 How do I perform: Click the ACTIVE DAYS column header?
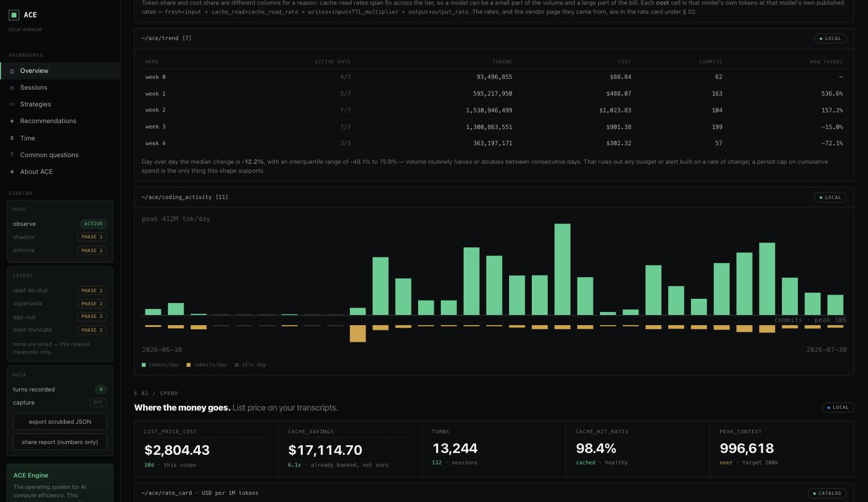tap(333, 62)
